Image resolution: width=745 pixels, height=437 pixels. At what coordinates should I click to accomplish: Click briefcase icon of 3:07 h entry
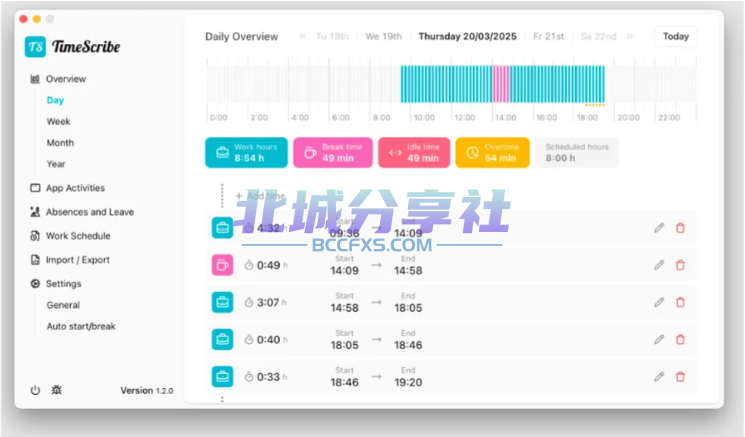point(222,302)
